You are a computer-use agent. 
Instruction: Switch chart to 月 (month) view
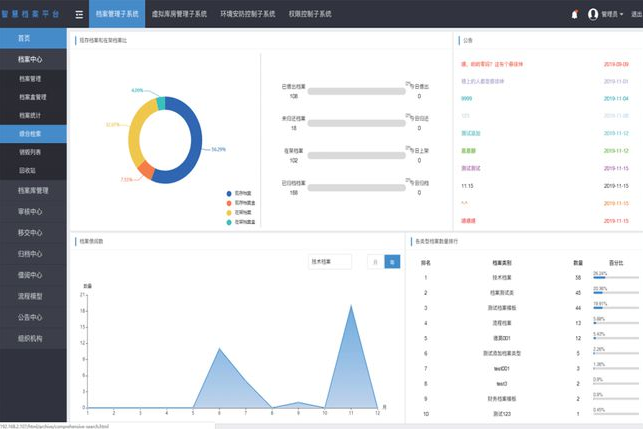(x=375, y=262)
